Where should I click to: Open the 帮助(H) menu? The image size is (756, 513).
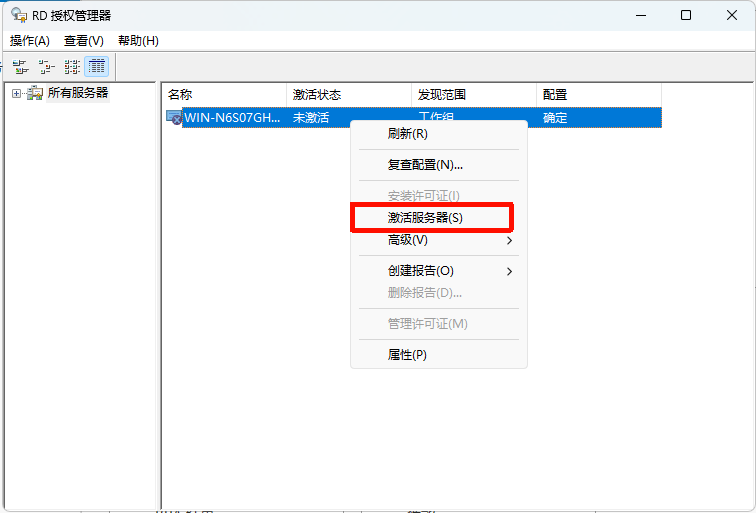coord(138,41)
